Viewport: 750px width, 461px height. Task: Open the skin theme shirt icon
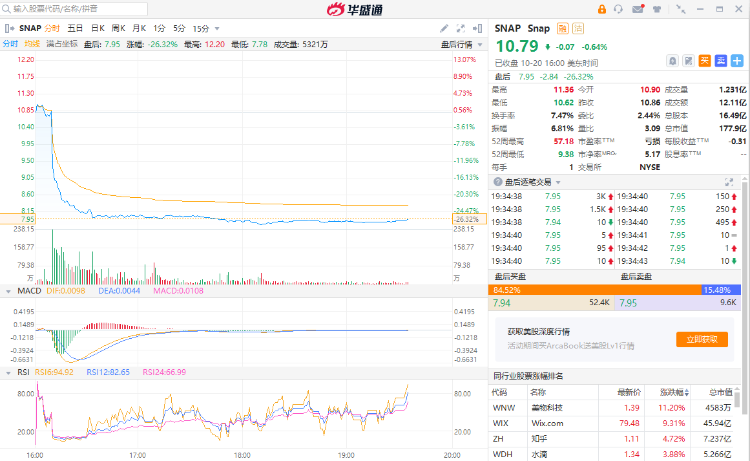pos(657,9)
